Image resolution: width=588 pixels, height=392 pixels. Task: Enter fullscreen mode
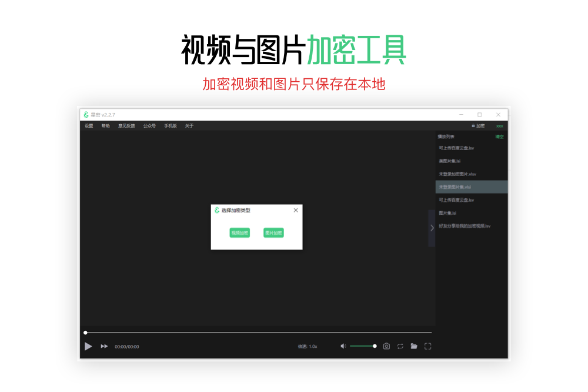pyautogui.click(x=428, y=346)
